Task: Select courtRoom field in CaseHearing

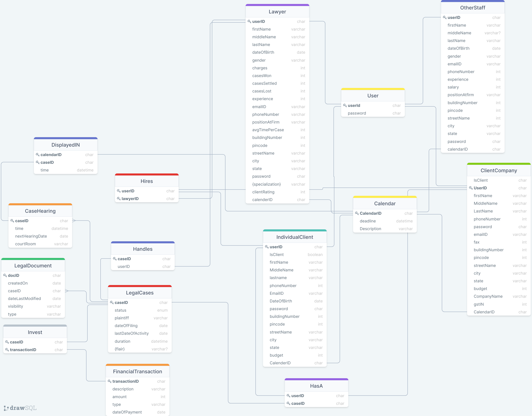Action: 40,244
